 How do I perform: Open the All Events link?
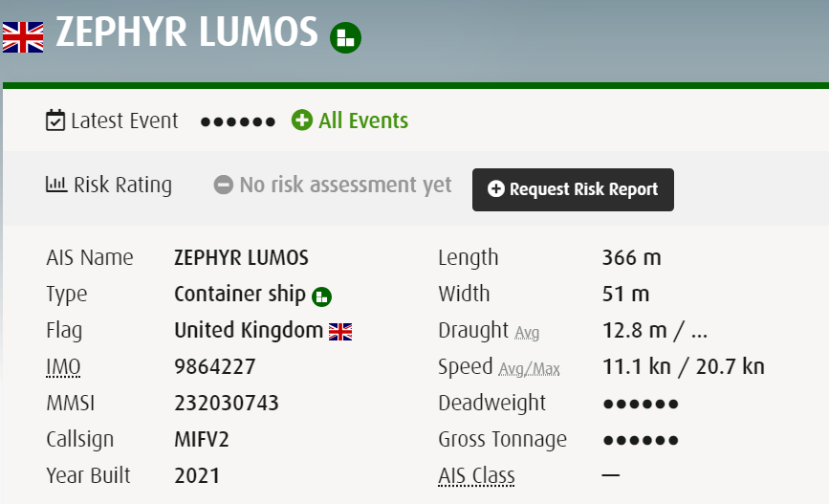(x=363, y=121)
